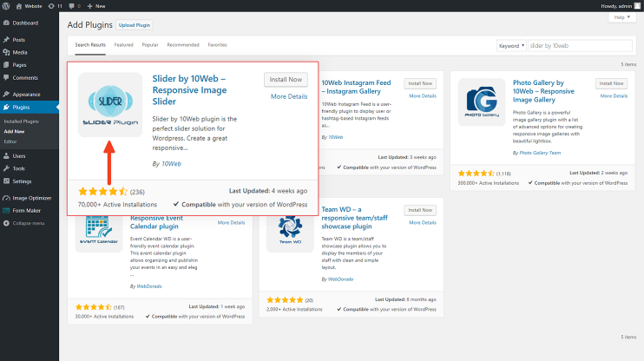Screen dimensions: 644x361
Task: Click the Slider Plugin logo thumbnail
Action: (110, 105)
